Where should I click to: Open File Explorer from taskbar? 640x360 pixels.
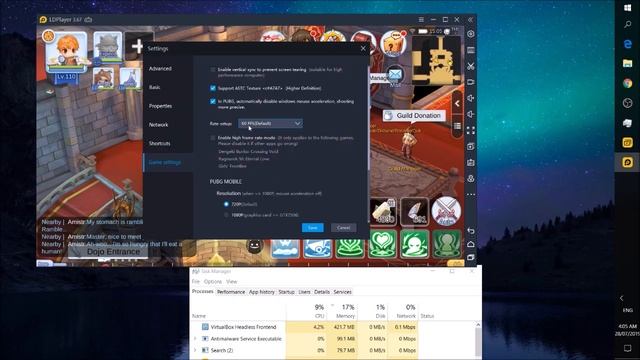click(627, 63)
